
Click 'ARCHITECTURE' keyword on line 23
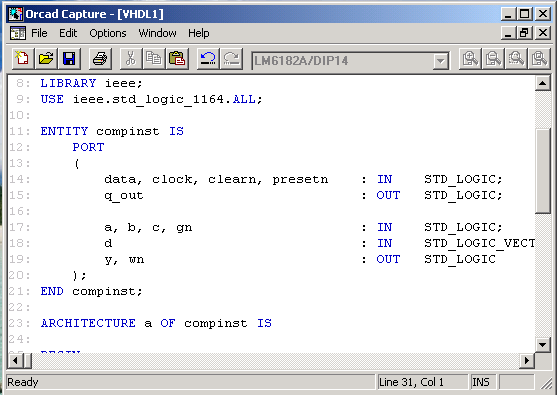click(88, 323)
